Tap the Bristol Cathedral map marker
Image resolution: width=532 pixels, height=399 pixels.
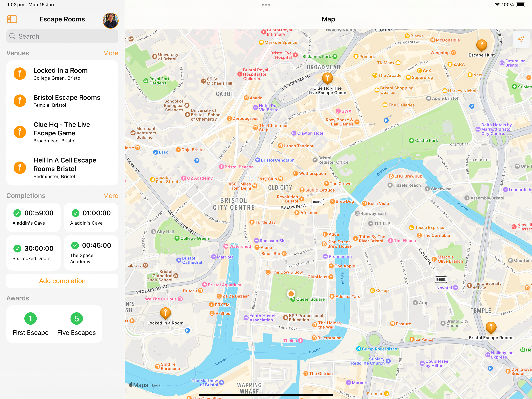pos(179,260)
